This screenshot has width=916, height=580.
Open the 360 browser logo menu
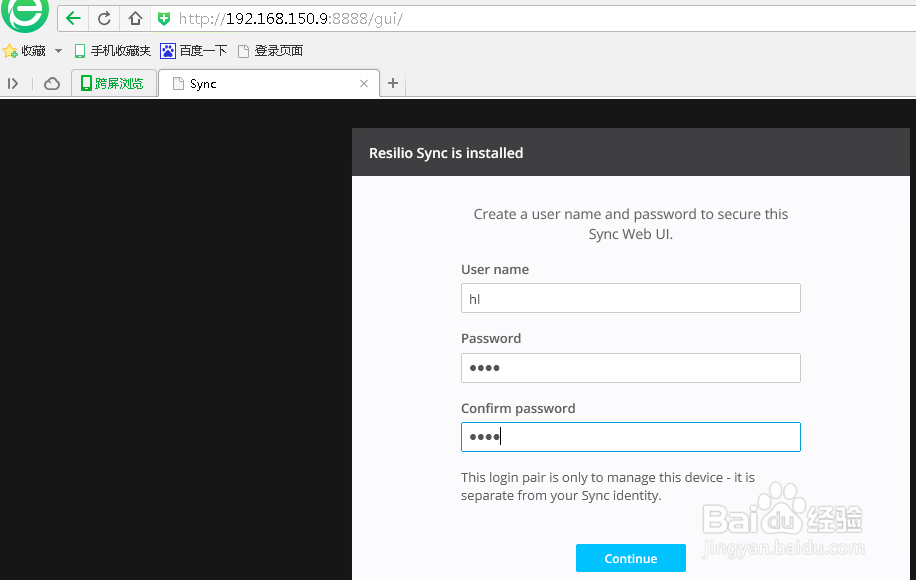(25, 15)
